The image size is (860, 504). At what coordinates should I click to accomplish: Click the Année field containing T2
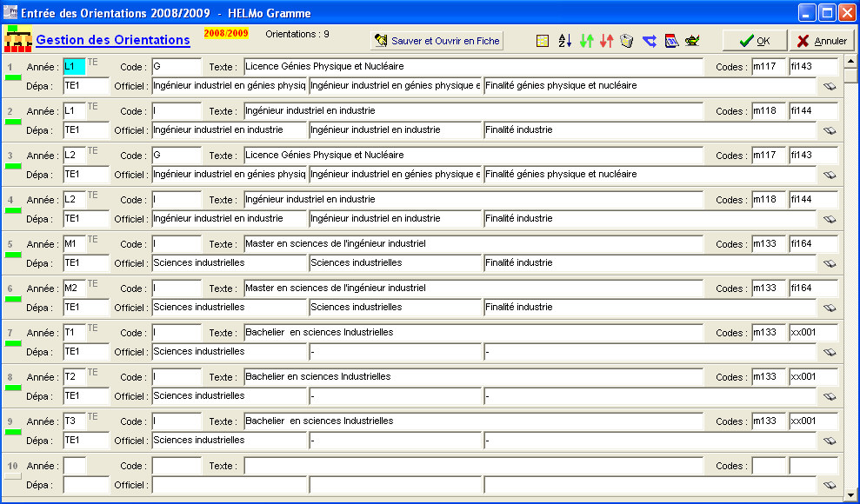click(x=75, y=377)
